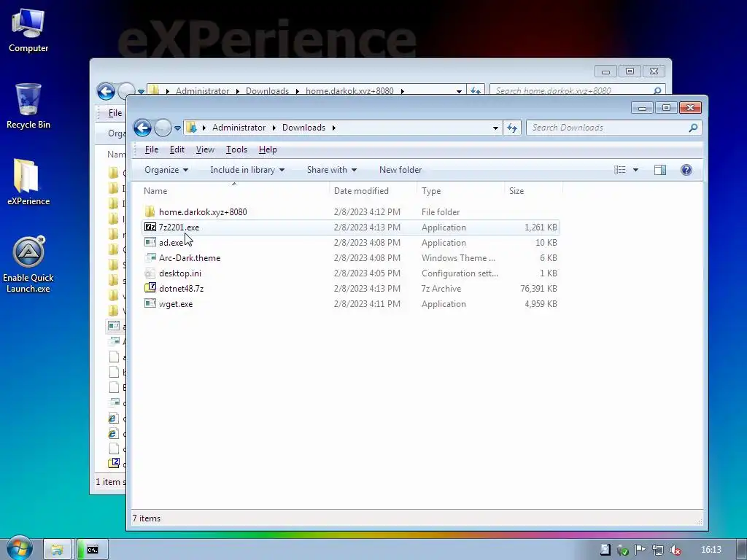The image size is (747, 560).
Task: Select the desktop.ini file icon
Action: point(150,273)
